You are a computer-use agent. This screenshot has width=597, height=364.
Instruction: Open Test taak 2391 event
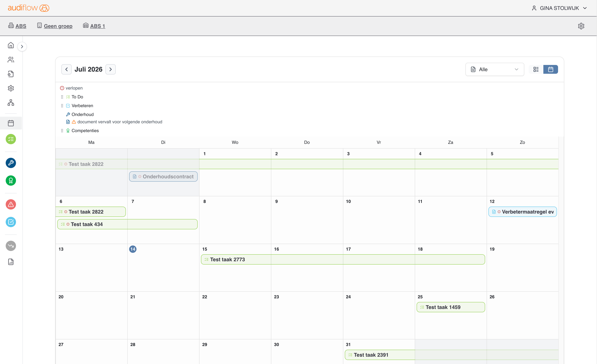click(x=452, y=355)
